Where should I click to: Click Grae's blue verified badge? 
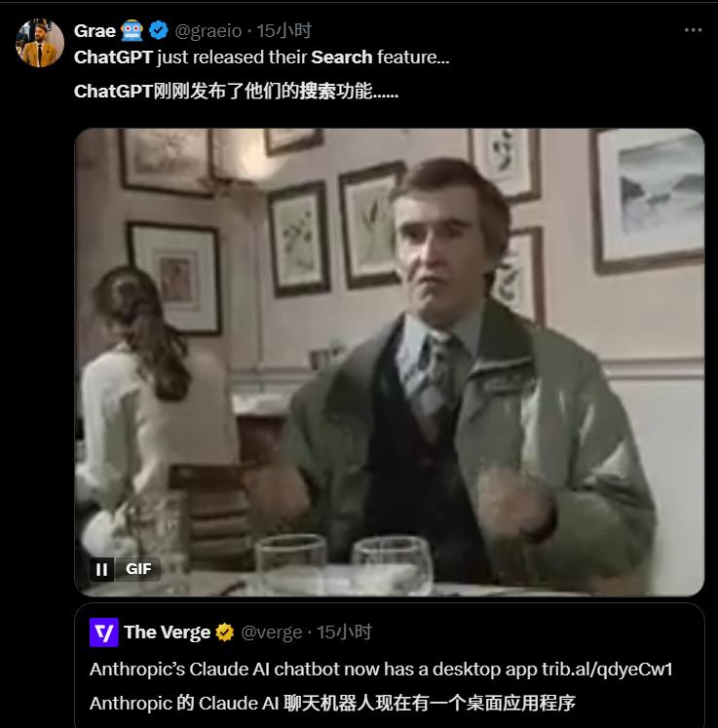tap(158, 30)
